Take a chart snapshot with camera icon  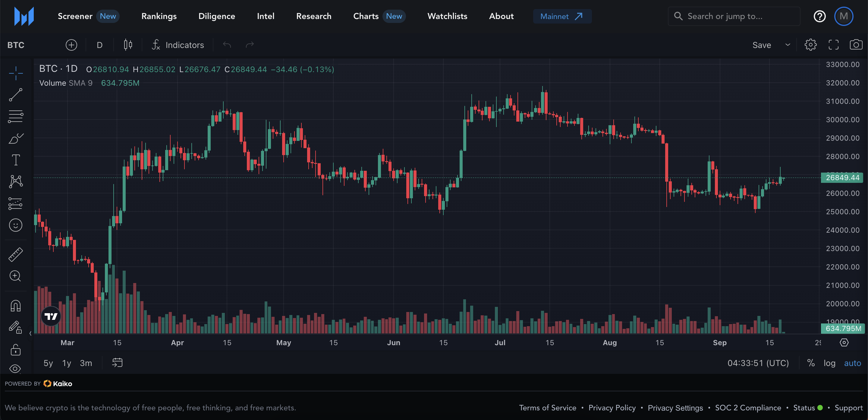[x=856, y=45]
